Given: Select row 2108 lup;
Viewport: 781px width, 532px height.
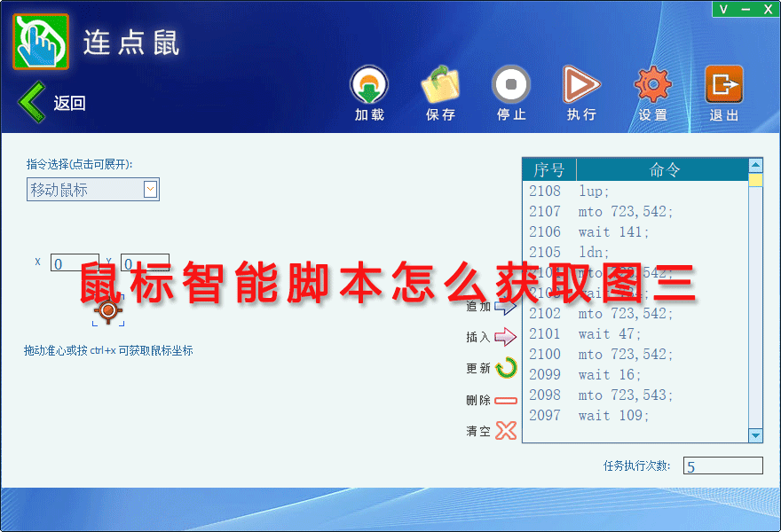Looking at the screenshot, I should pos(635,192).
